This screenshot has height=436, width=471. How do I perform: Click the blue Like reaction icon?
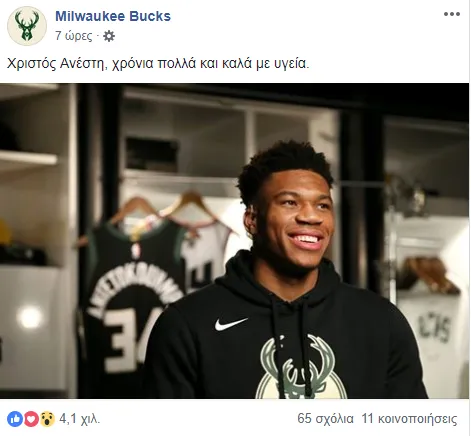point(15,419)
